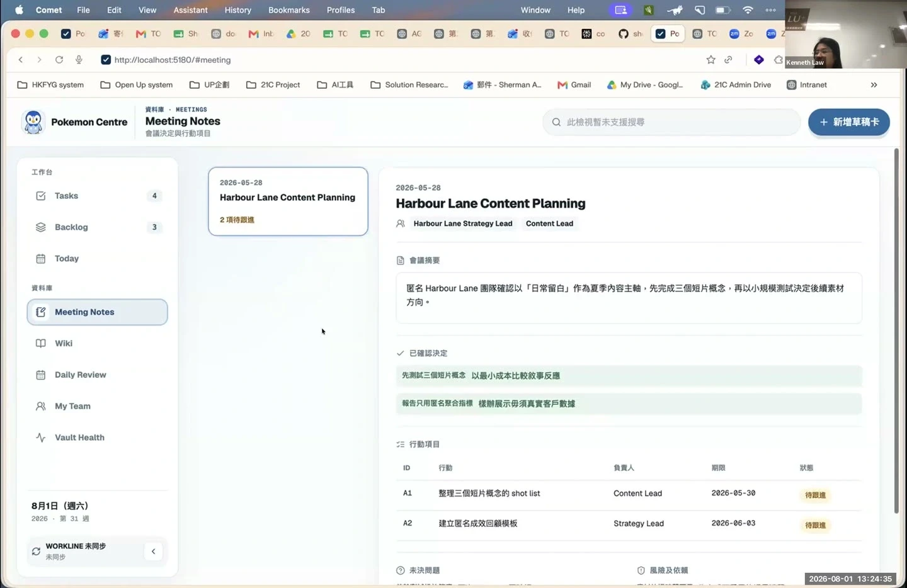Click the 新增草稿卡 button
Viewport: 907px width, 588px height.
pyautogui.click(x=849, y=122)
